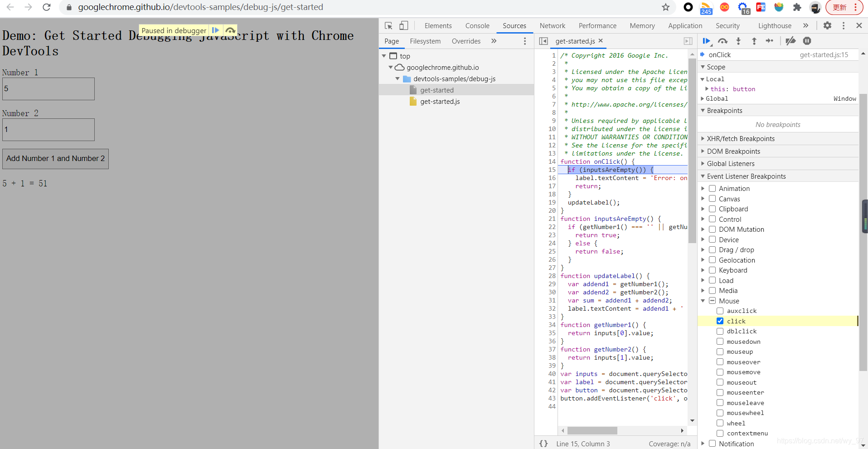Switch to the Overrides tab
Image resolution: width=868 pixels, height=449 pixels.
466,41
